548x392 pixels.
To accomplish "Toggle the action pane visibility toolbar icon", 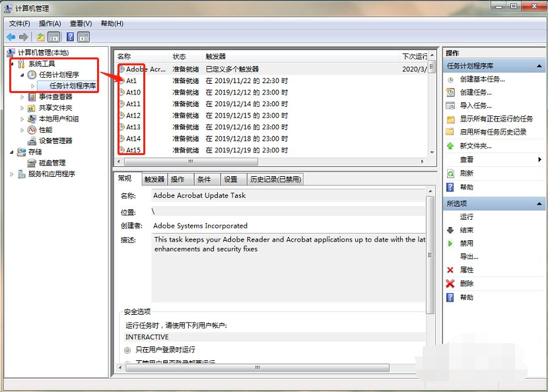I will point(83,36).
